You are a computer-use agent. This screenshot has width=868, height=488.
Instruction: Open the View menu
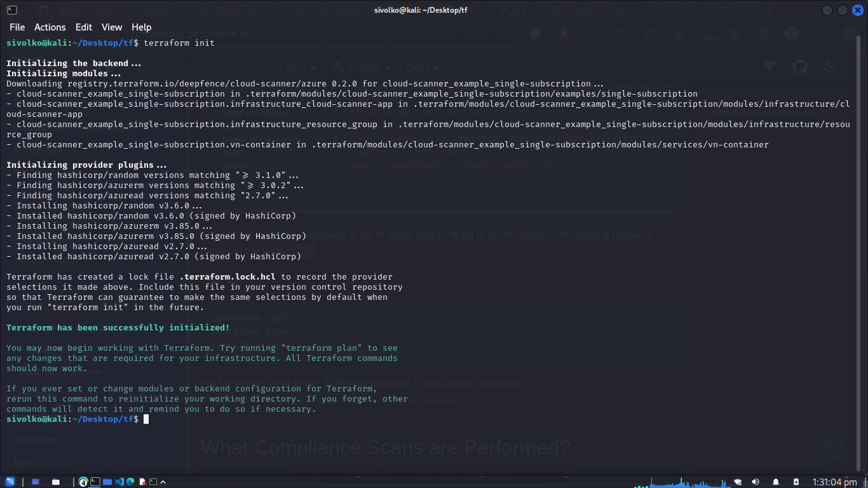(112, 27)
